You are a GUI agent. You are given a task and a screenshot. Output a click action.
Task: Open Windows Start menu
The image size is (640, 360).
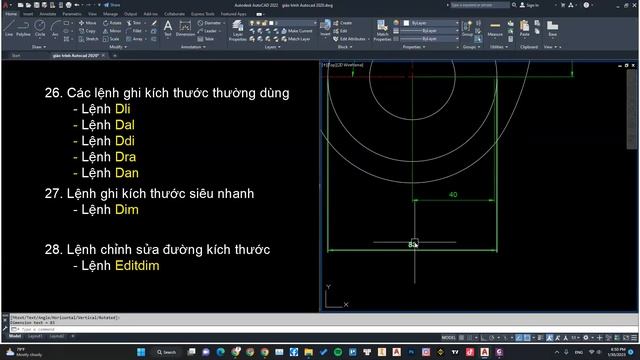tap(141, 352)
